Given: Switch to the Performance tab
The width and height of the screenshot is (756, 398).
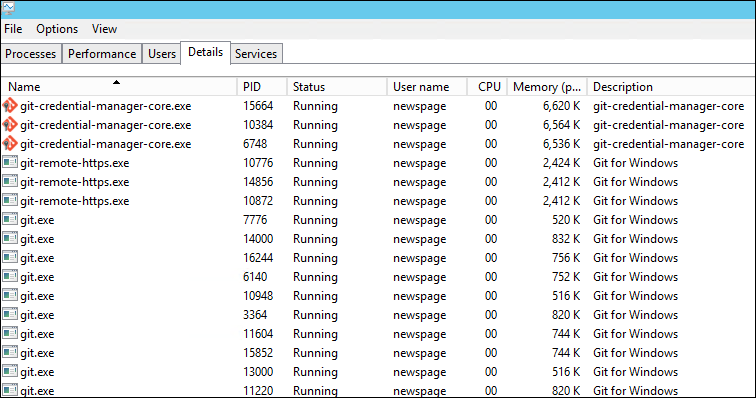Looking at the screenshot, I should point(102,54).
